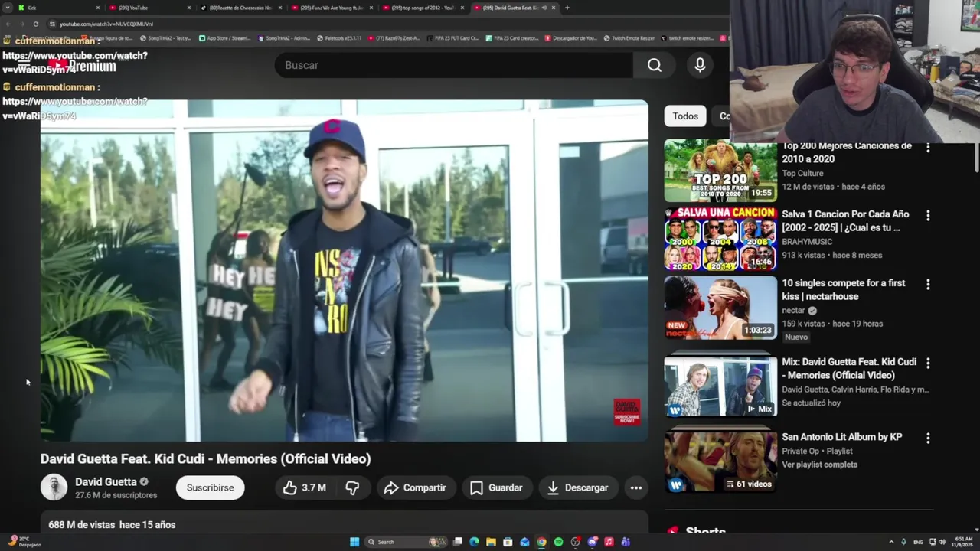The image size is (980, 551).
Task: Open Compartir share option
Action: pyautogui.click(x=415, y=487)
